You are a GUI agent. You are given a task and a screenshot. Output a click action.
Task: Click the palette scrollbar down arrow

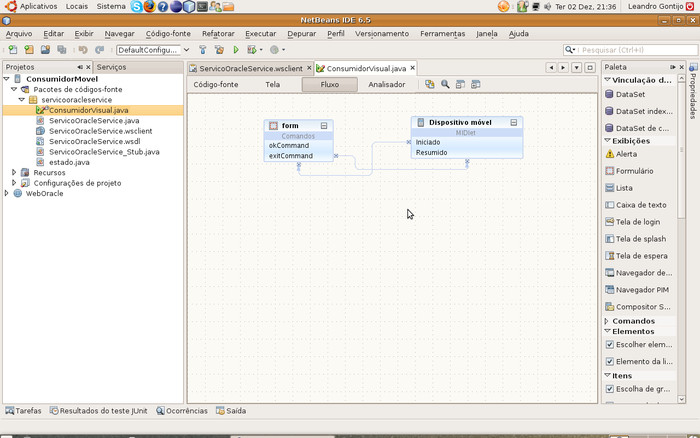coord(681,399)
